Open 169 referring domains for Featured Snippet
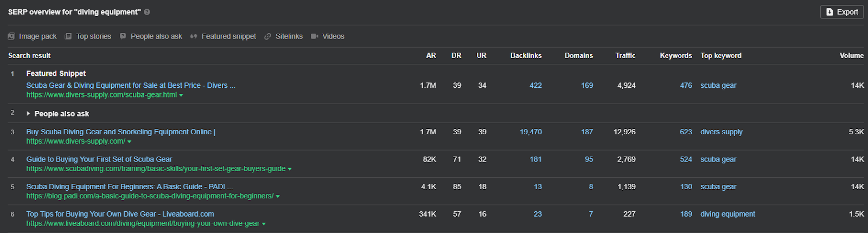The width and height of the screenshot is (868, 233). (587, 85)
